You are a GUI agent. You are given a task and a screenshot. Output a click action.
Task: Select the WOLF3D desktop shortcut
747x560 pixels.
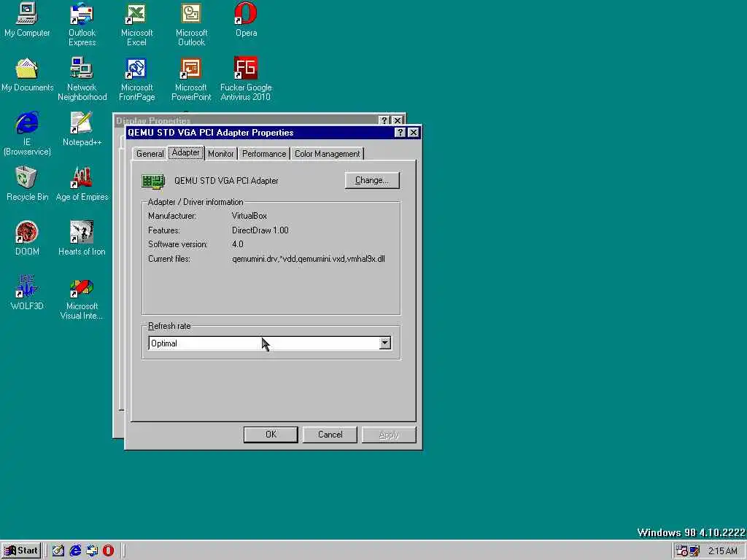pyautogui.click(x=27, y=293)
